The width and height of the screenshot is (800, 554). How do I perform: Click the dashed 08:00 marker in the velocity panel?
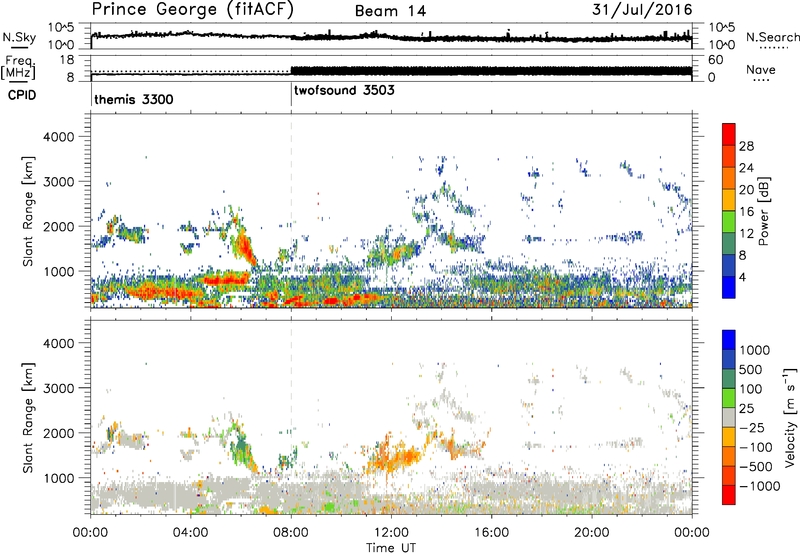[291, 417]
